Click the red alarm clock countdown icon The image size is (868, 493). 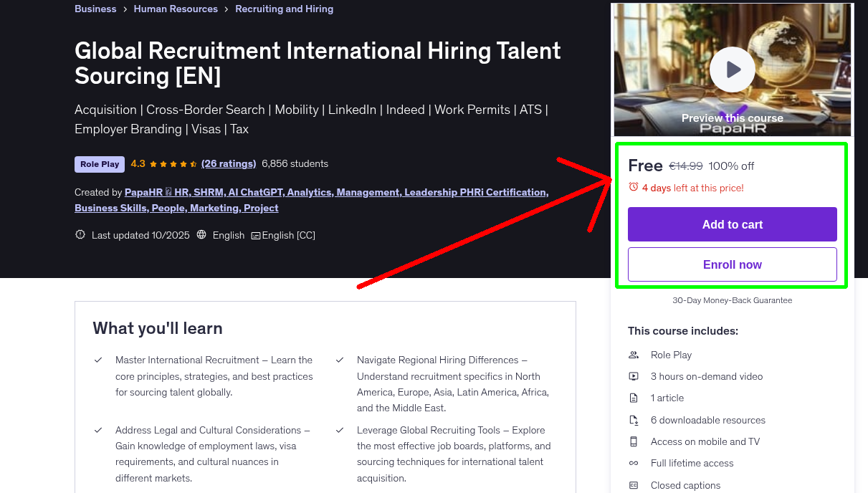coord(632,186)
